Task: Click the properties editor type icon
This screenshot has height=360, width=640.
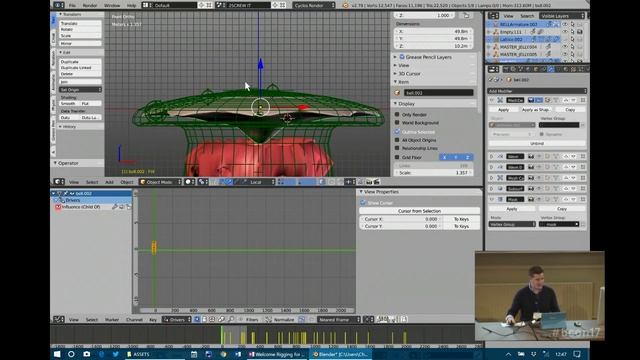Action: click(493, 69)
